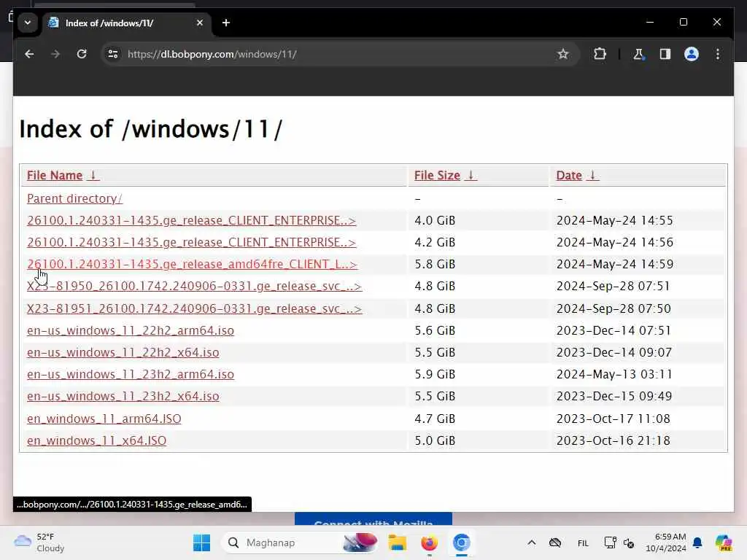Click the Index of /windows/11/ heading
Viewport: 747px width, 560px height.
(150, 129)
